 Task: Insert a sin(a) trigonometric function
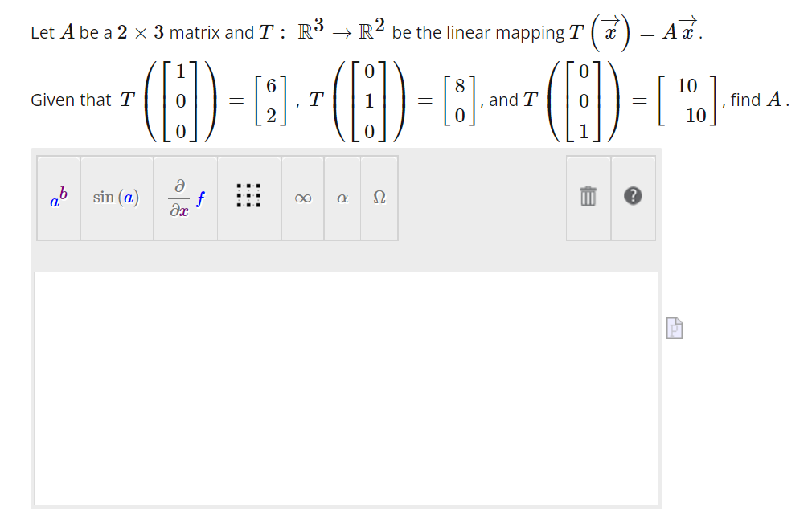tap(116, 198)
